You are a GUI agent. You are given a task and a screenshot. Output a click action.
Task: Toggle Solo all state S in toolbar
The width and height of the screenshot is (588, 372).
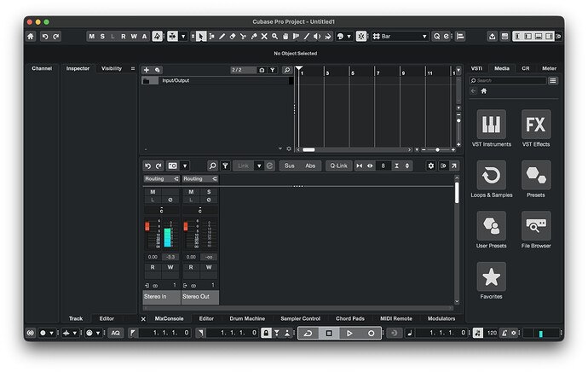coord(102,37)
